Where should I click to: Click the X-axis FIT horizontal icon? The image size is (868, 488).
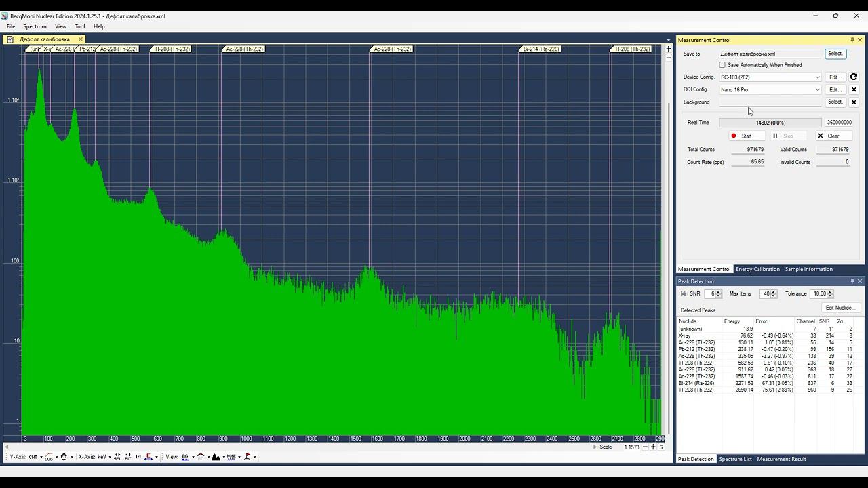(127, 457)
